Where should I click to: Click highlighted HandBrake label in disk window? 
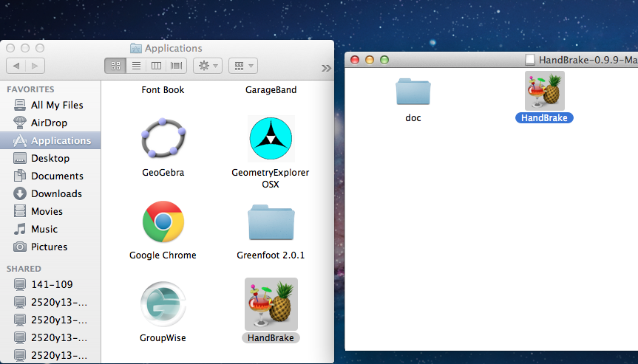click(544, 118)
